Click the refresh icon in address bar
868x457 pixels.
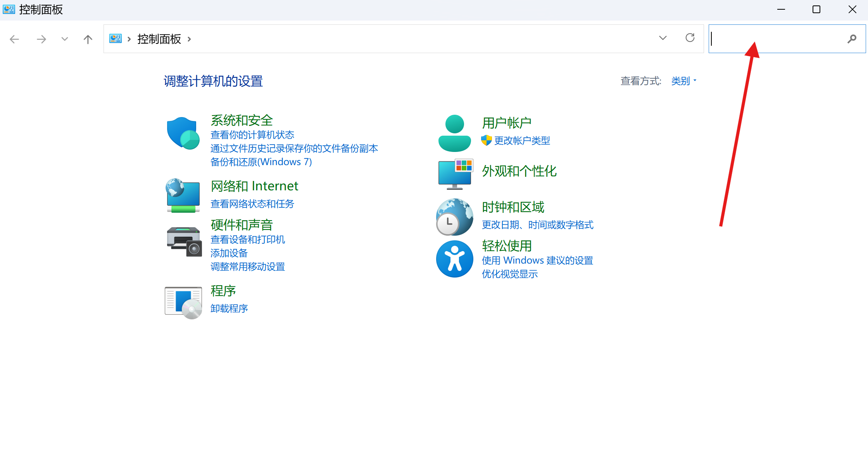[x=690, y=38]
